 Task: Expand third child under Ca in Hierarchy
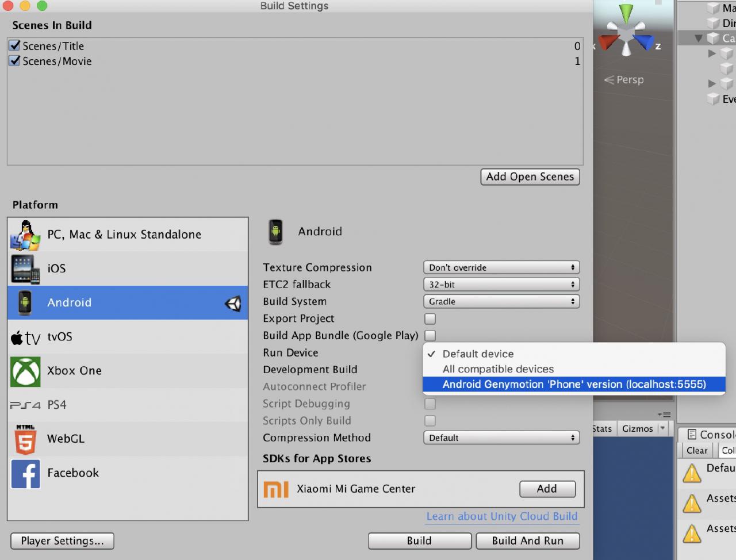[x=712, y=83]
